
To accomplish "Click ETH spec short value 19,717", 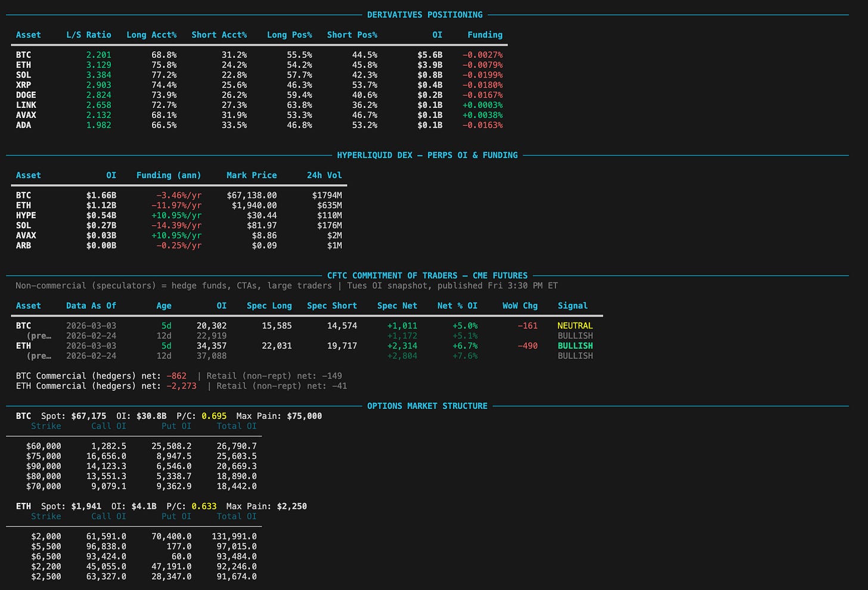I will tap(342, 346).
